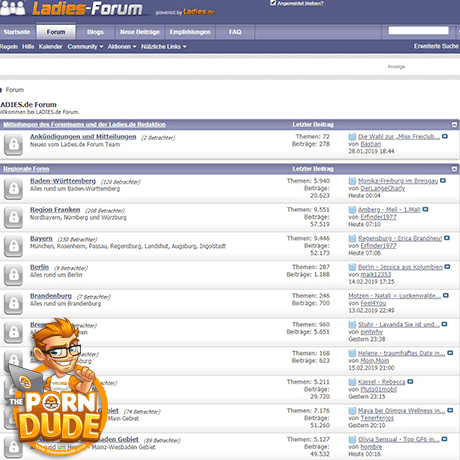Viewport: 460px width, 460px height.
Task: Click the Ladies-Forum logo
Action: click(x=87, y=9)
